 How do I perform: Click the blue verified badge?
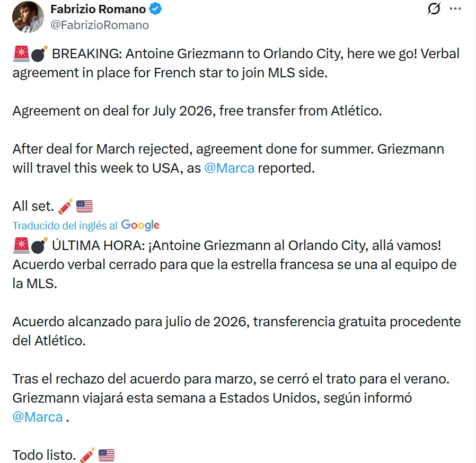[x=155, y=9]
